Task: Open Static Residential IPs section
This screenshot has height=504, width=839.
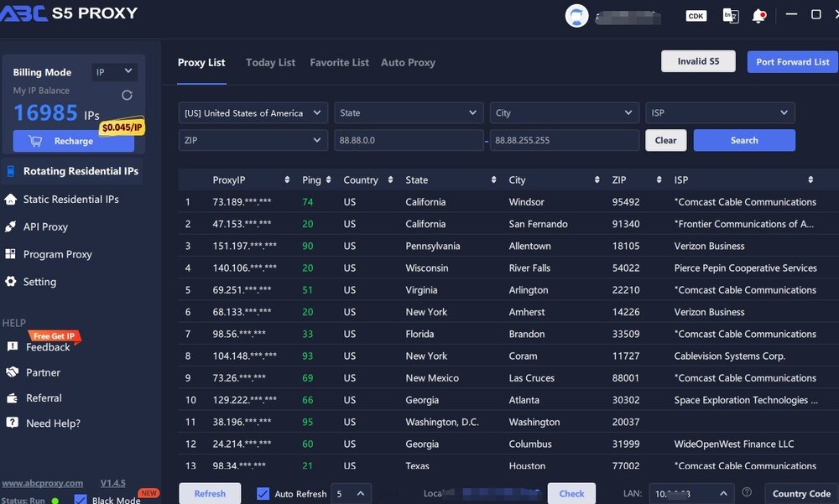Action: (70, 200)
